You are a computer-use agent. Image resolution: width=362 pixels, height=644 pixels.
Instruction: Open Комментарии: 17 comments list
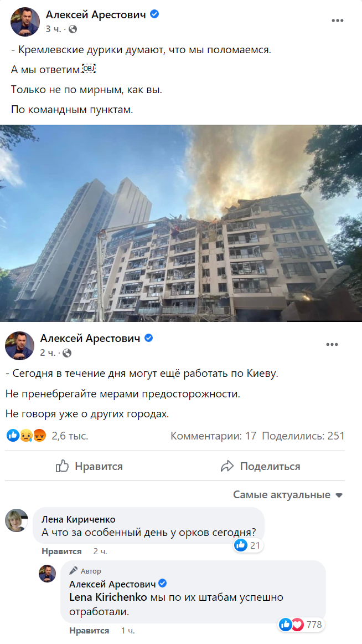(213, 436)
